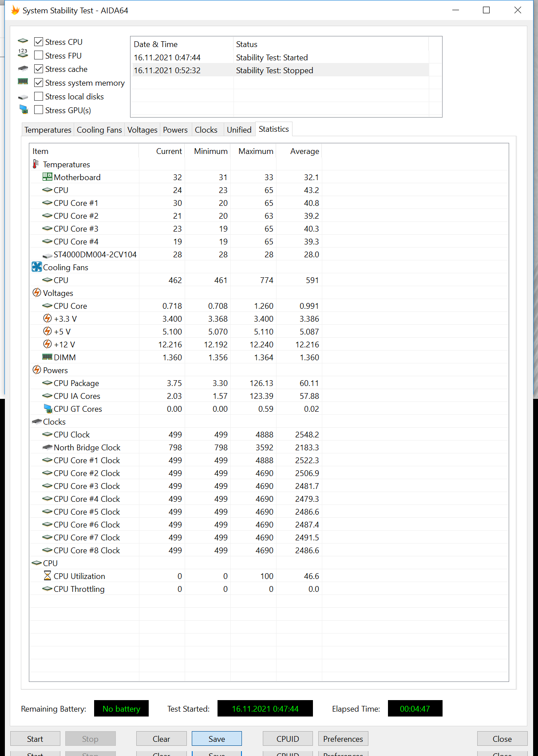Click the bottom-right Close button

click(502, 739)
